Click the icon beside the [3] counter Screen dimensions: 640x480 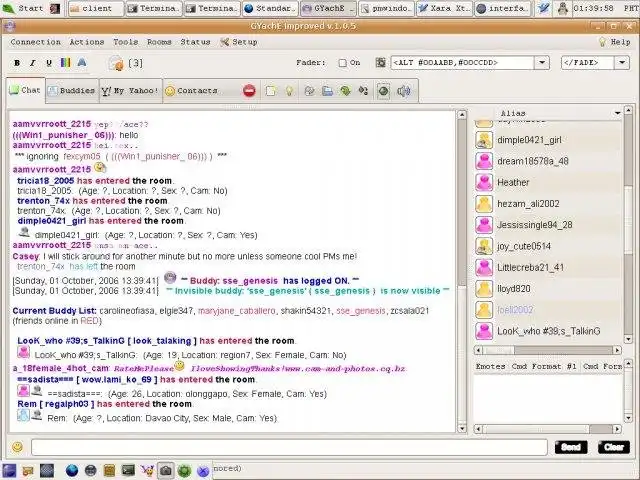click(x=116, y=63)
